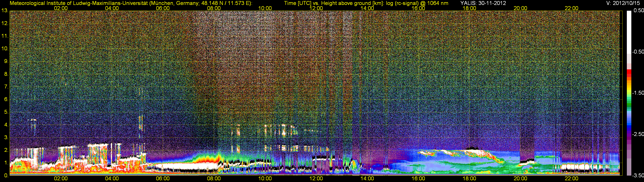644x182 pixels.
Task: Click the 04:00 label on the bottom time axis
Action: point(112,179)
